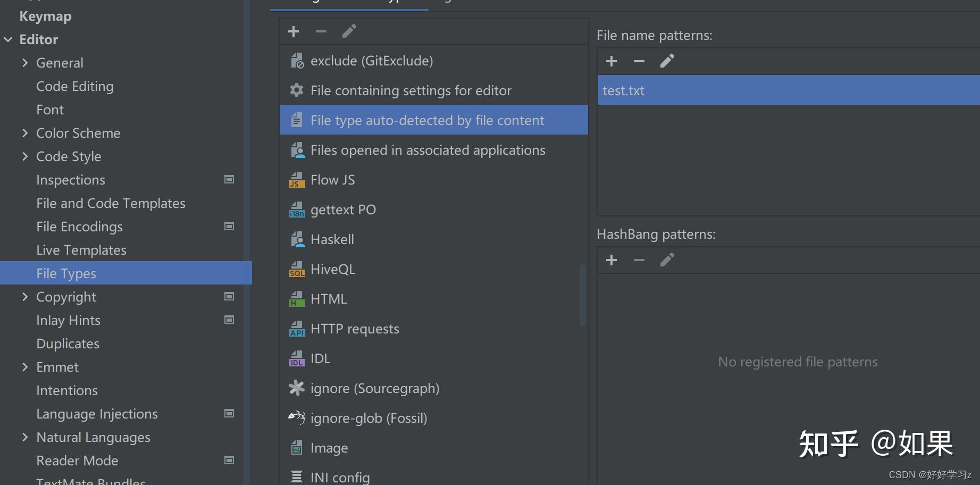980x485 pixels.
Task: Click project-level icon next to Inspections
Action: pyautogui.click(x=229, y=180)
